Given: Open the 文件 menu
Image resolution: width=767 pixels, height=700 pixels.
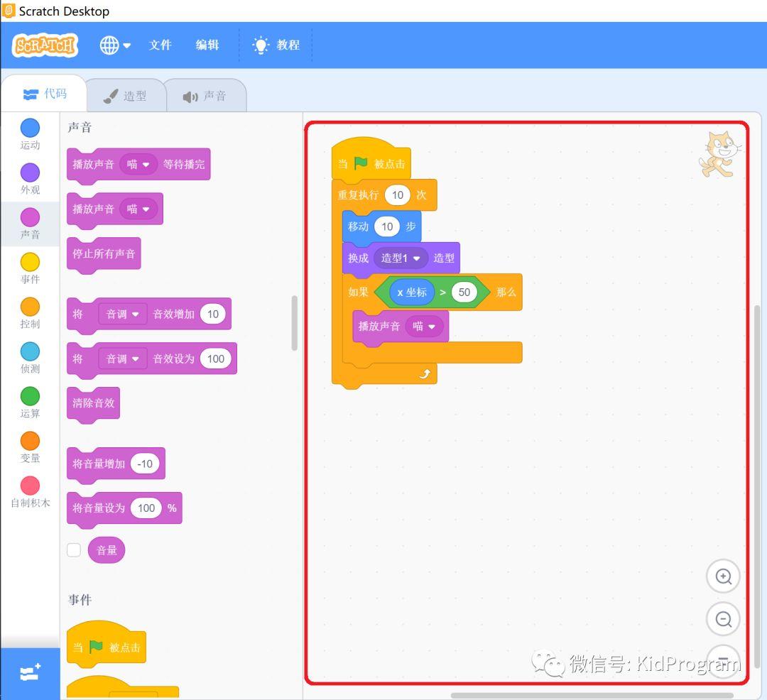Looking at the screenshot, I should [x=160, y=45].
